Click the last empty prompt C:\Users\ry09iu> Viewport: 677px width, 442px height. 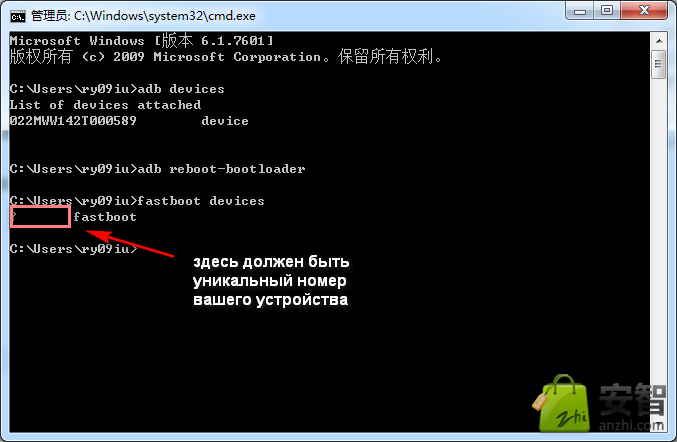point(73,249)
